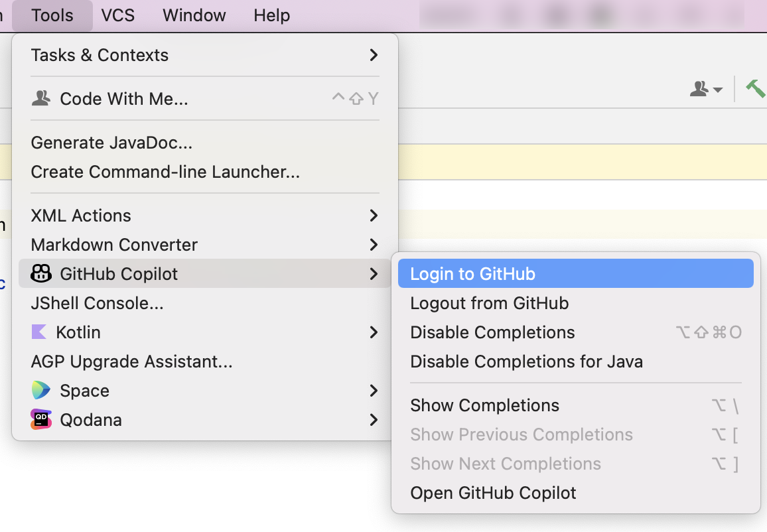This screenshot has width=767, height=532.
Task: Disable Completions for Java
Action: [x=526, y=361]
